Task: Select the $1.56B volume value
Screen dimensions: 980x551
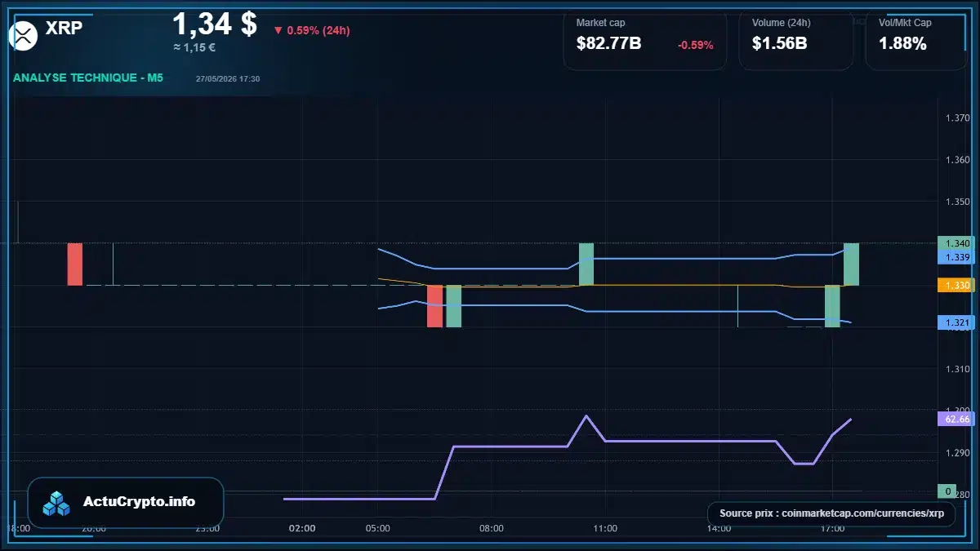Action: tap(779, 44)
